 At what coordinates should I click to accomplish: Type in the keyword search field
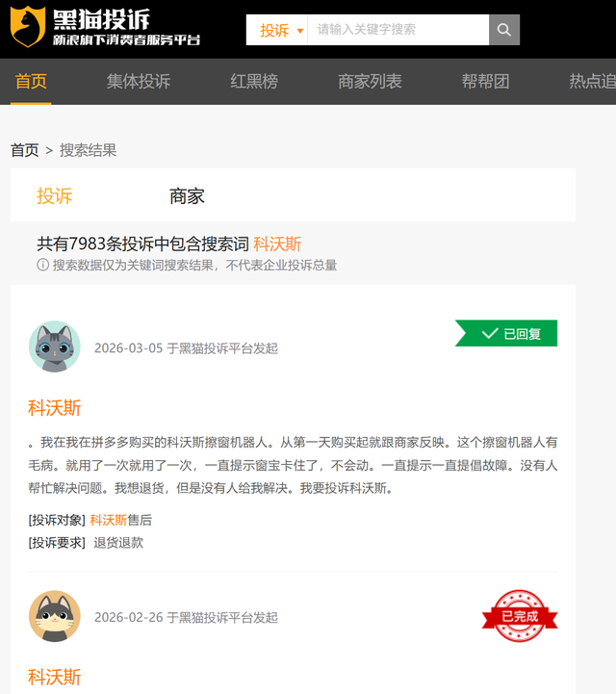click(398, 30)
